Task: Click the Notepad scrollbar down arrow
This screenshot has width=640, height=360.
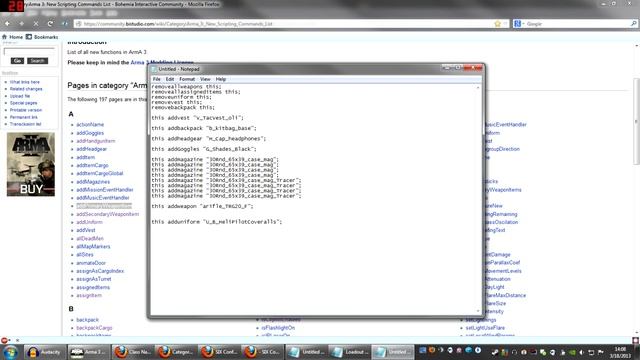Action: pyautogui.click(x=478, y=311)
